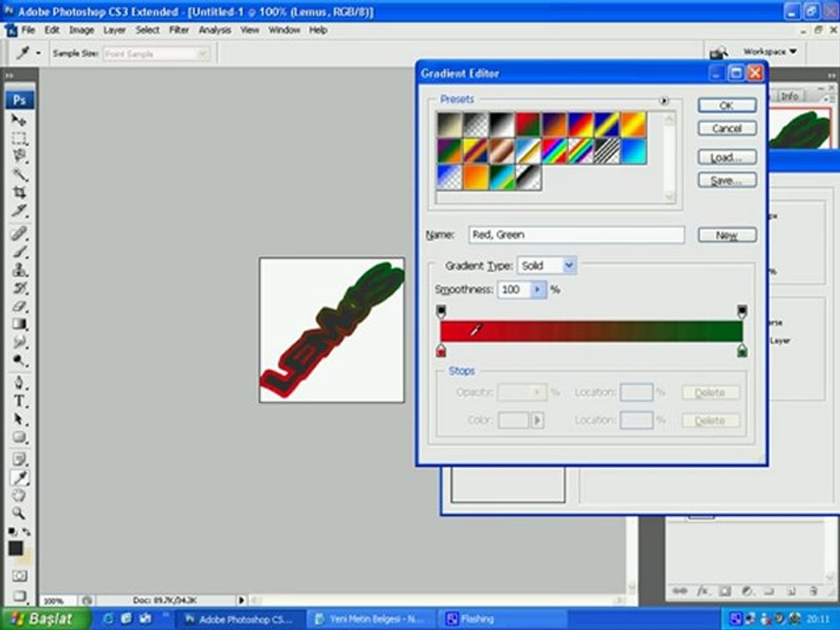Viewport: 840px width, 630px height.
Task: Select the Zoom tool
Action: tap(19, 514)
